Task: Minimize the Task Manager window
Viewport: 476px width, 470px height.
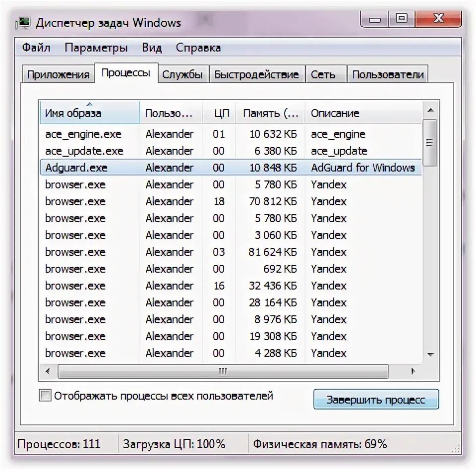Action: click(x=375, y=19)
